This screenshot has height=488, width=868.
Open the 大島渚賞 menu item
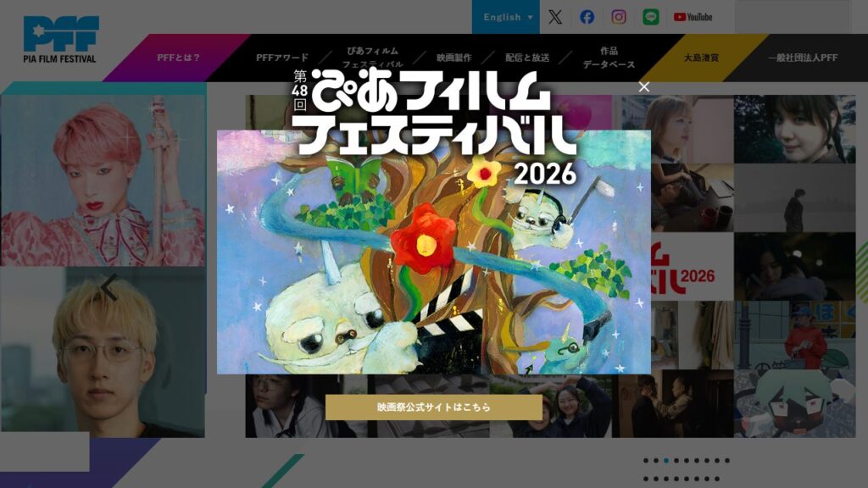pyautogui.click(x=701, y=58)
